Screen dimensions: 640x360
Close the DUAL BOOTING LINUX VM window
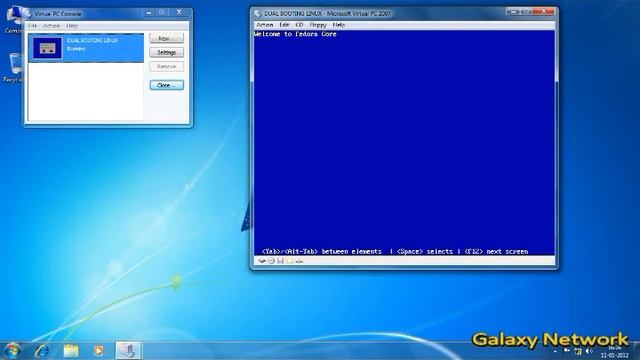[x=543, y=11]
